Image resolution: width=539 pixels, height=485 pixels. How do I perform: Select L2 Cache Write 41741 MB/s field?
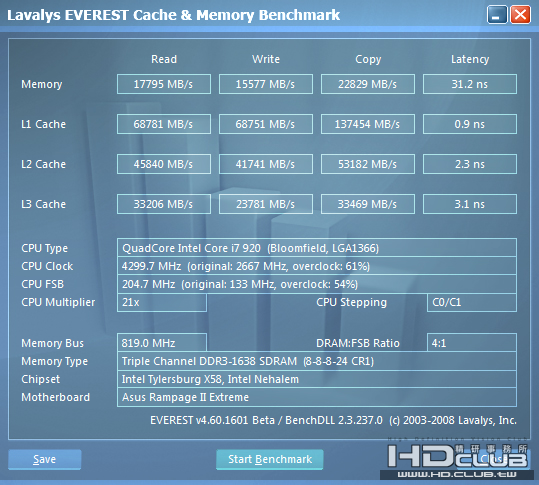pos(266,164)
